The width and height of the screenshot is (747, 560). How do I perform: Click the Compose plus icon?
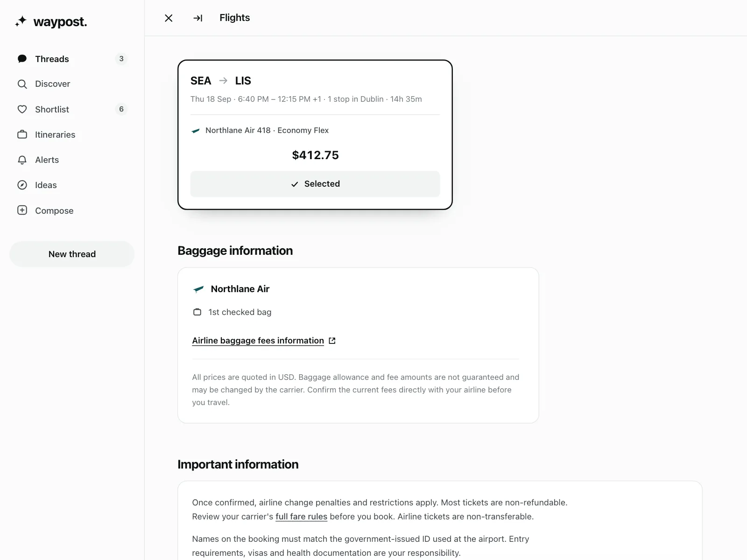point(22,210)
